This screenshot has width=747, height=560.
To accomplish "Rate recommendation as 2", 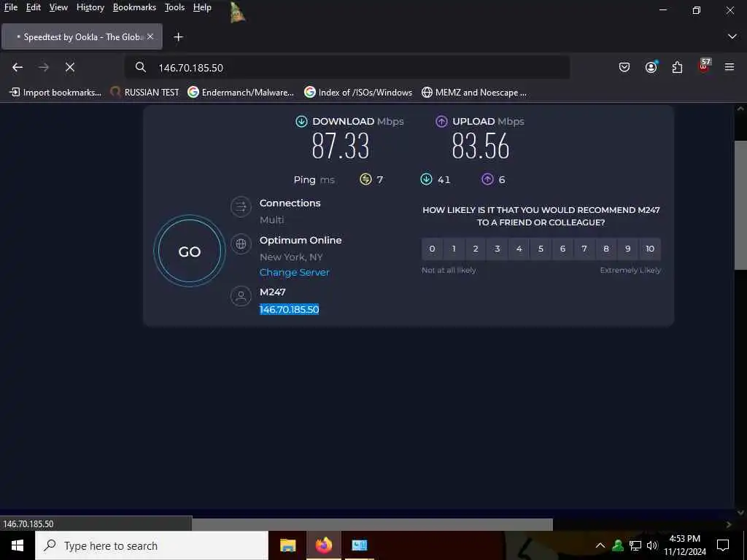I will [476, 249].
